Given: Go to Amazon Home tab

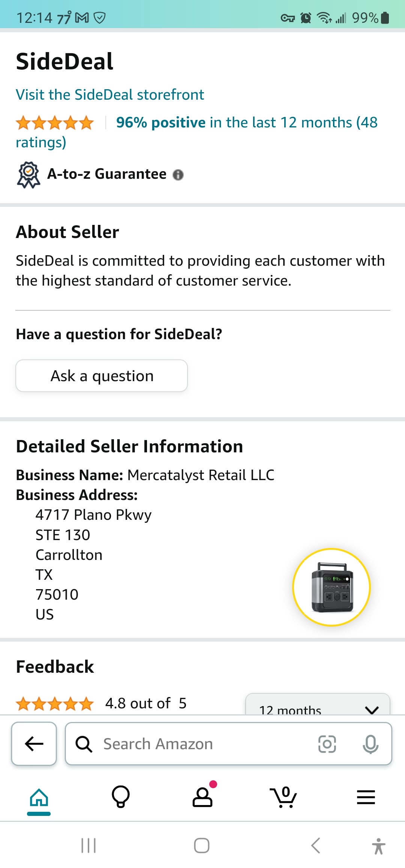Looking at the screenshot, I should coord(39,797).
